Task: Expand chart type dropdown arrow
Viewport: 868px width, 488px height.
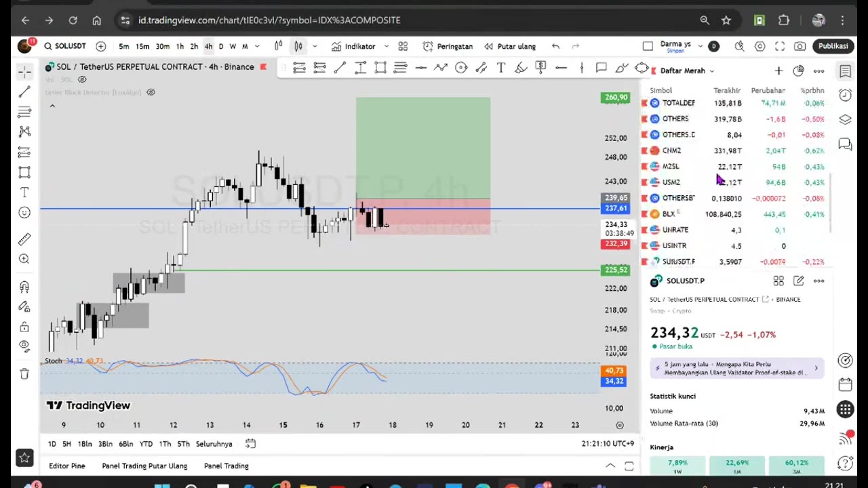Action: click(x=314, y=46)
